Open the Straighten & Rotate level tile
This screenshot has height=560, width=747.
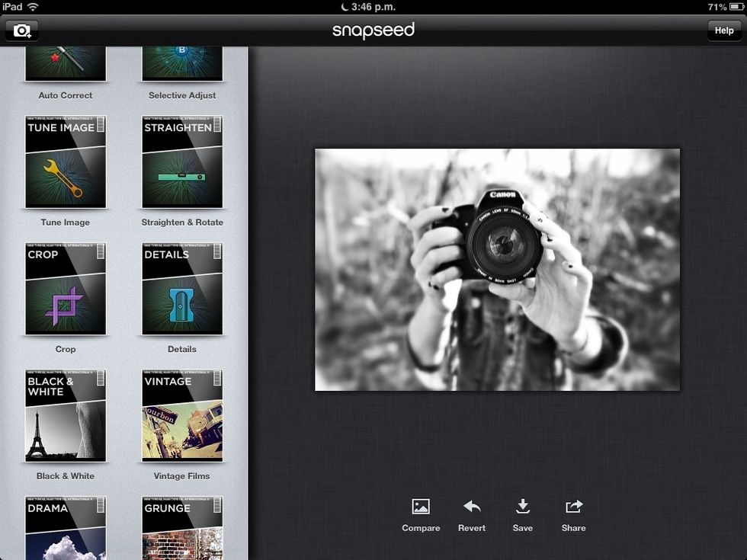(182, 162)
